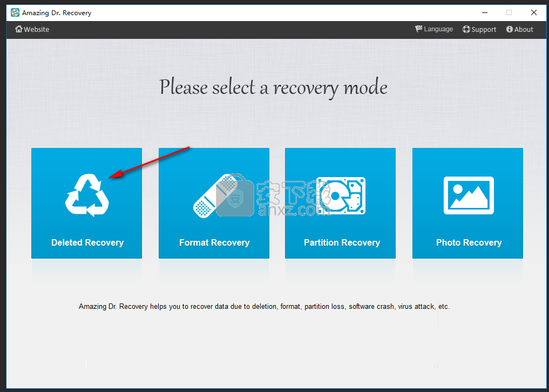Maximize the Amazing Dr. Recovery window
549x392 pixels.
509,12
